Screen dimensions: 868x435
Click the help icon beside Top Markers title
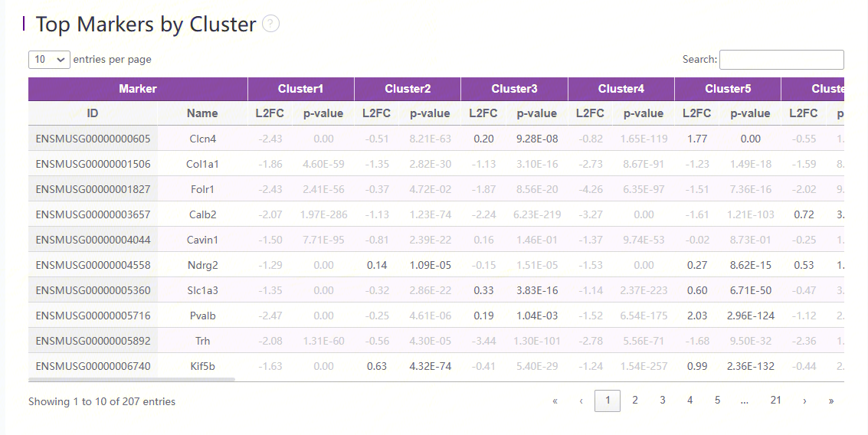(x=270, y=25)
